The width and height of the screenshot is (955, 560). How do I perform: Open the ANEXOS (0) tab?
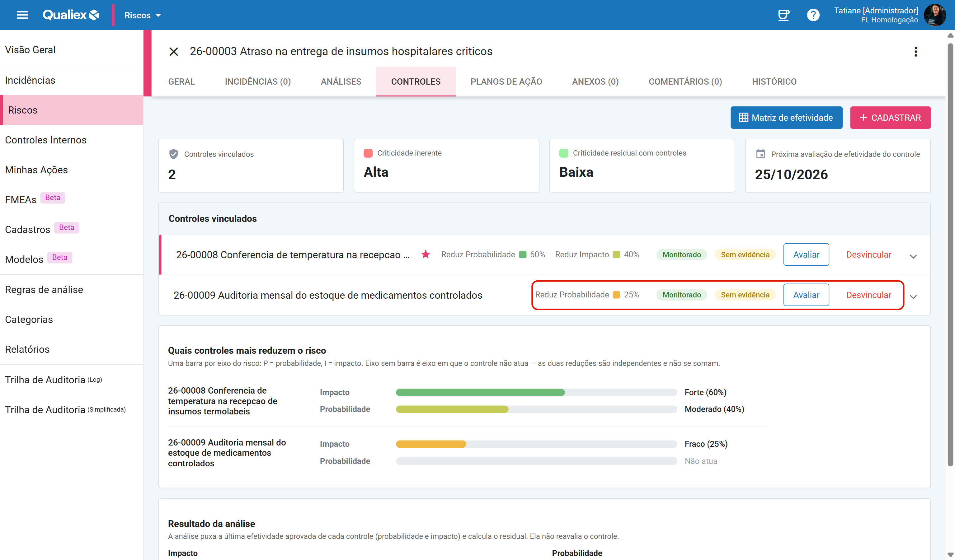595,82
